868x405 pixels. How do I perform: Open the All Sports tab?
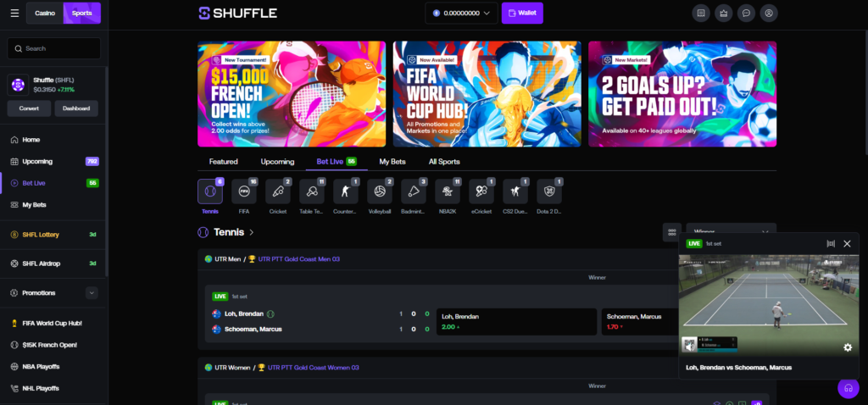(444, 162)
